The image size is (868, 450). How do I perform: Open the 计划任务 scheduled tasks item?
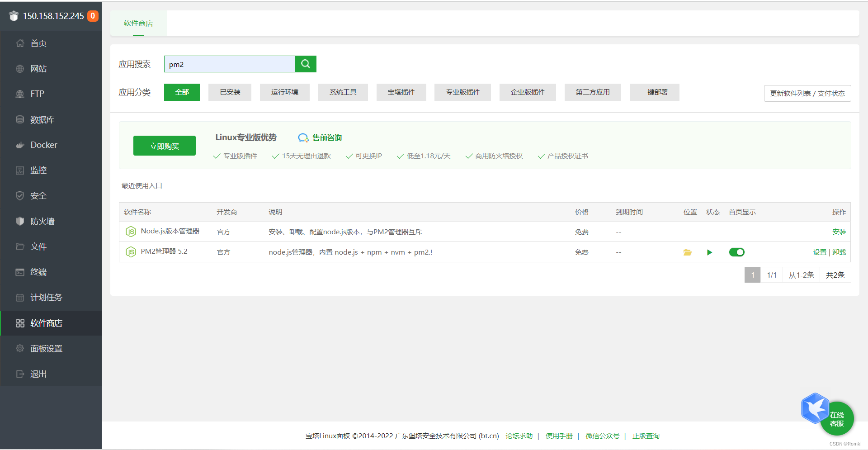pyautogui.click(x=51, y=298)
